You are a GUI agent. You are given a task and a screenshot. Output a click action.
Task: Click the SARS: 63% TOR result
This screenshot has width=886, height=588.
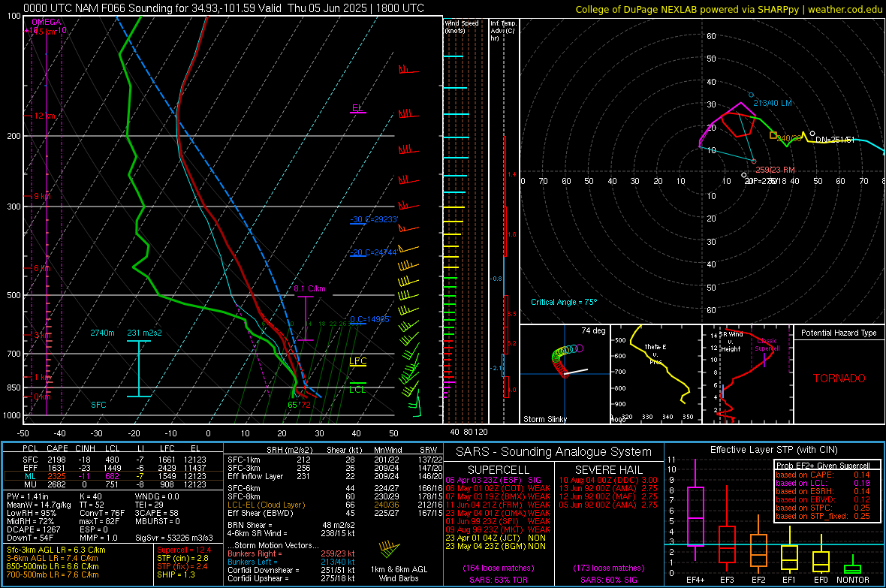click(x=499, y=580)
